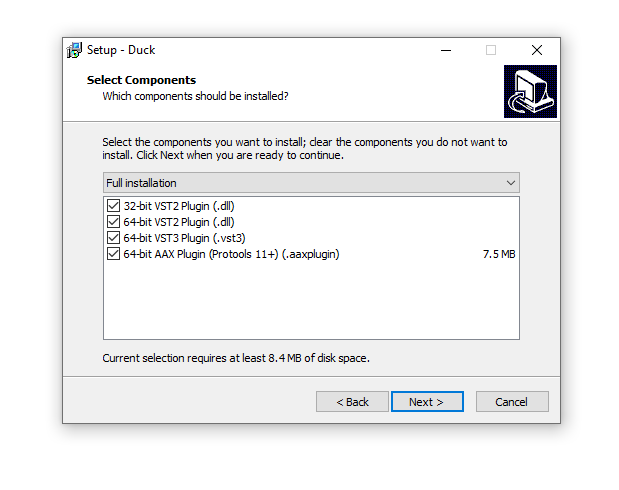The height and width of the screenshot is (490, 619).
Task: Uncheck the 64-bit AAX Plugin checkbox
Action: click(112, 254)
